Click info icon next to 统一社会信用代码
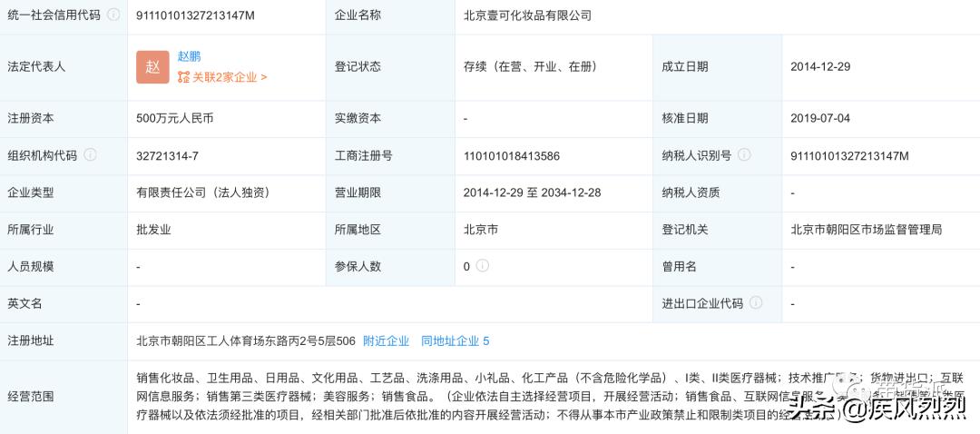Screen dimensions: 980x434 (x=113, y=15)
